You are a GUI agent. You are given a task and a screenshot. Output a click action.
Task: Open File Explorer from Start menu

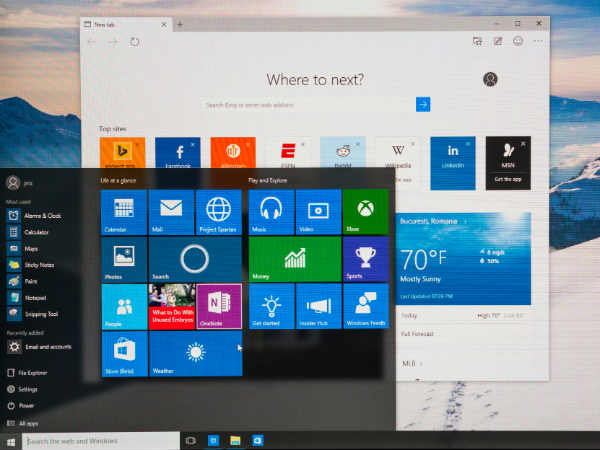click(34, 373)
